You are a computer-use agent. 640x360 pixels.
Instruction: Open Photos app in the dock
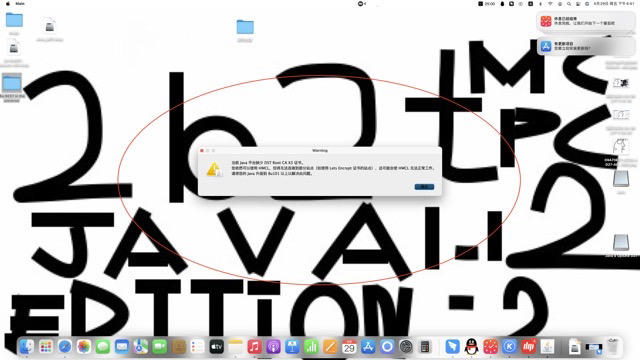[84, 347]
